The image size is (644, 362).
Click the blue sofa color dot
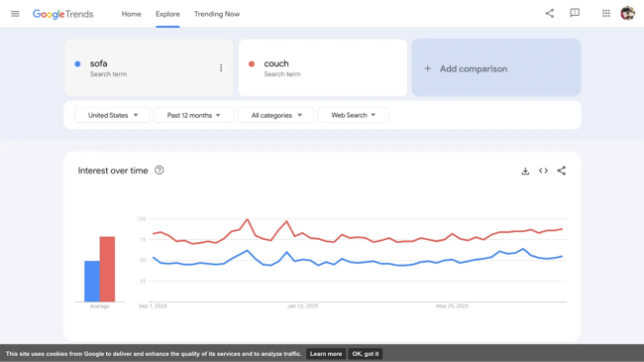coord(77,63)
